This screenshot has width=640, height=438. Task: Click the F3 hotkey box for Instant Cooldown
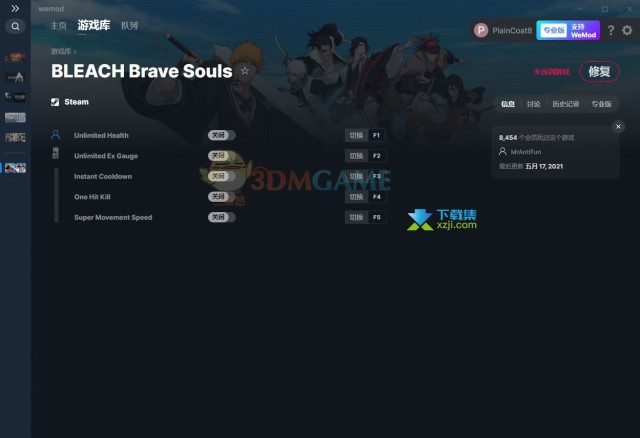click(376, 176)
